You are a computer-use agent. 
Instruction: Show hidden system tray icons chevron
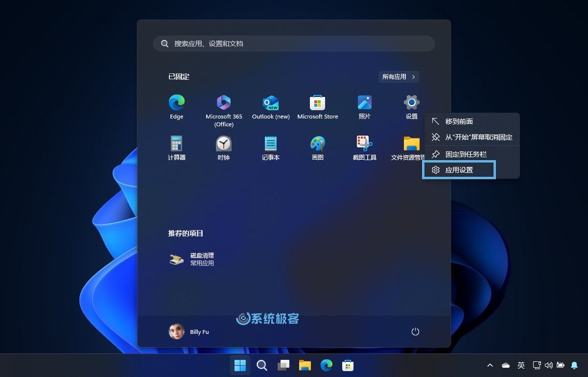pos(490,365)
